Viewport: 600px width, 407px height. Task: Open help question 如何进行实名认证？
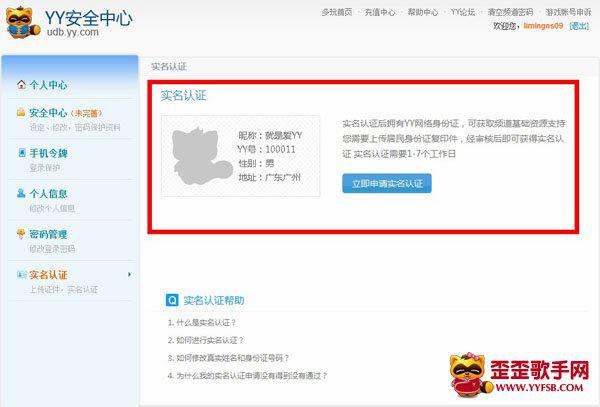[206, 340]
